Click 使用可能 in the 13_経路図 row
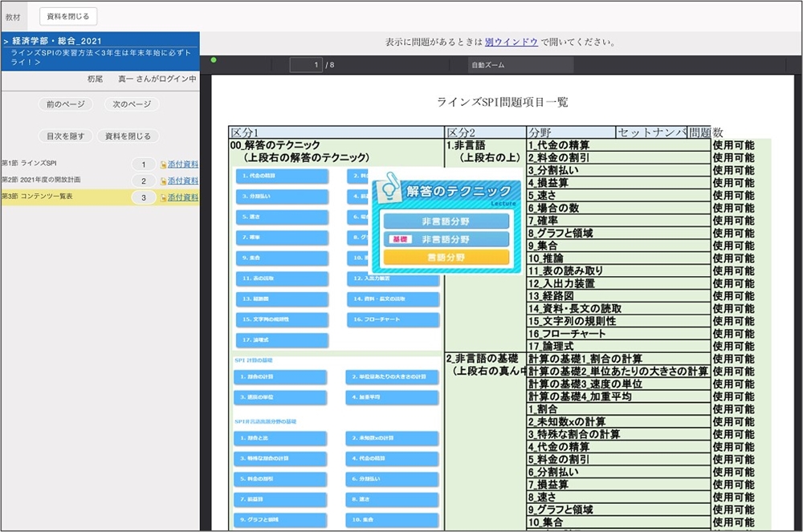The width and height of the screenshot is (803, 532). tap(734, 296)
